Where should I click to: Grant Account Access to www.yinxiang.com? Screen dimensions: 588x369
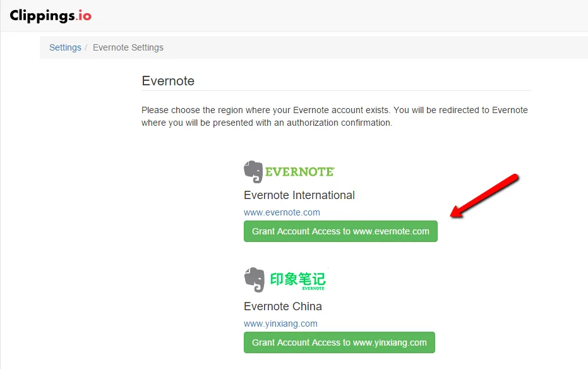pyautogui.click(x=339, y=342)
